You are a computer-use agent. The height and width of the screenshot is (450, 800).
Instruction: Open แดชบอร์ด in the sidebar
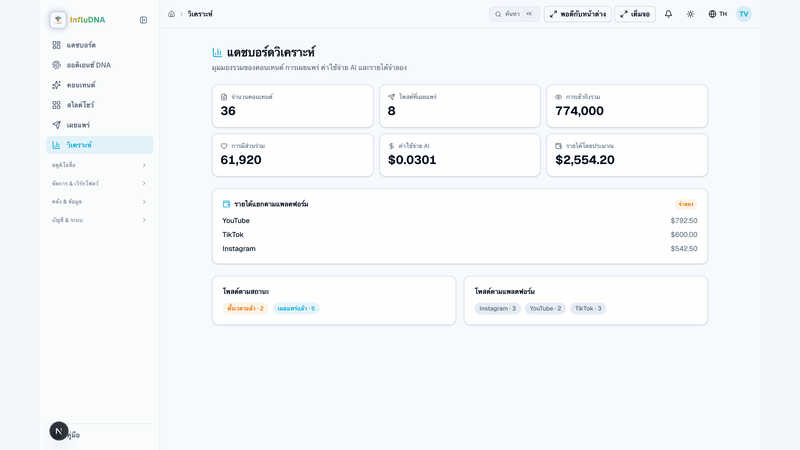tap(99, 45)
